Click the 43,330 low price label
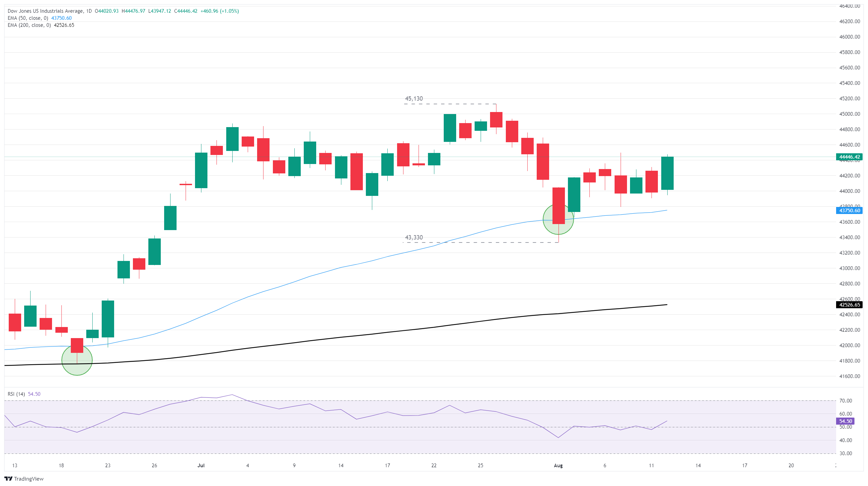Viewport: 868px width, 486px height. tap(414, 237)
